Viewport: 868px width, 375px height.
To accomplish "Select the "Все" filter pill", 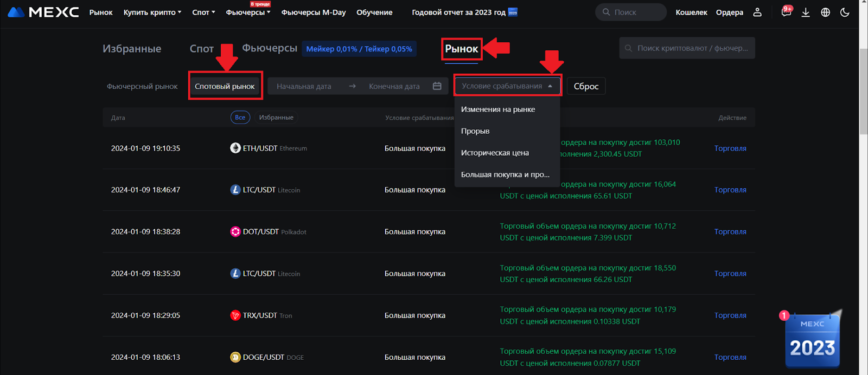I will (x=240, y=117).
